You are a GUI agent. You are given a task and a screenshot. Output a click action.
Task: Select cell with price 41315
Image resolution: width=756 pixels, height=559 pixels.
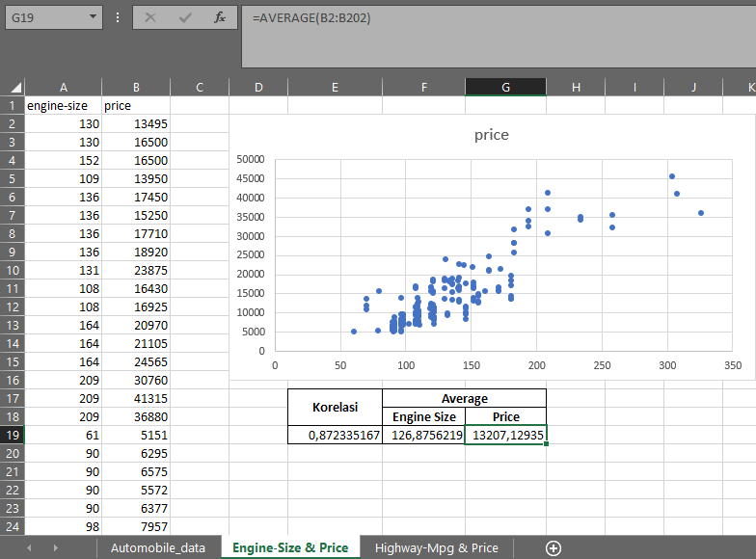(136, 399)
